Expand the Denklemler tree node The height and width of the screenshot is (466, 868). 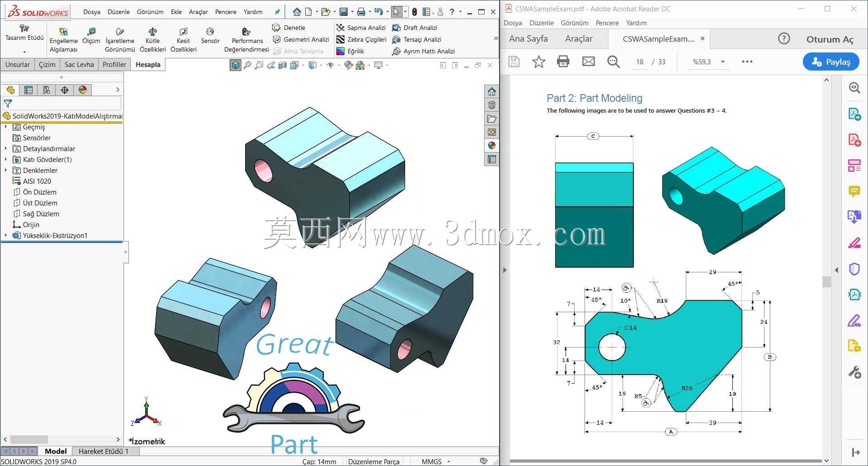[6, 170]
